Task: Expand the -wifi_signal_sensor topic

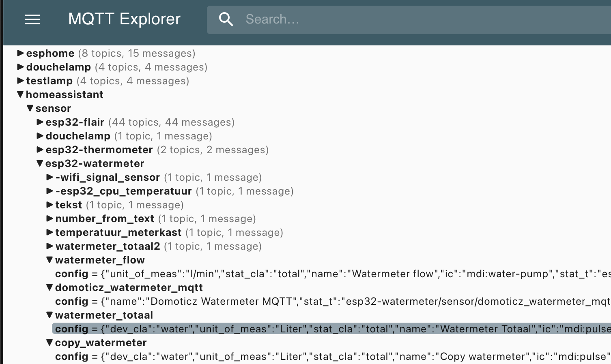Action: coord(49,177)
